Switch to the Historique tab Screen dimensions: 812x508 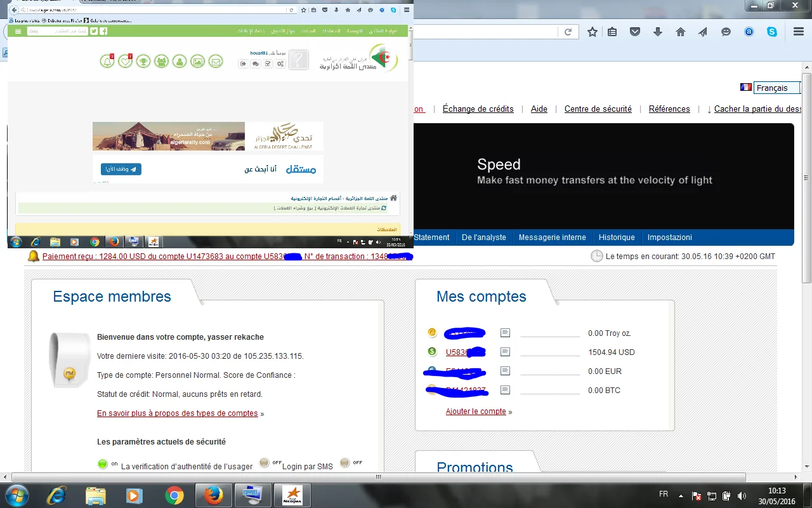pos(617,237)
